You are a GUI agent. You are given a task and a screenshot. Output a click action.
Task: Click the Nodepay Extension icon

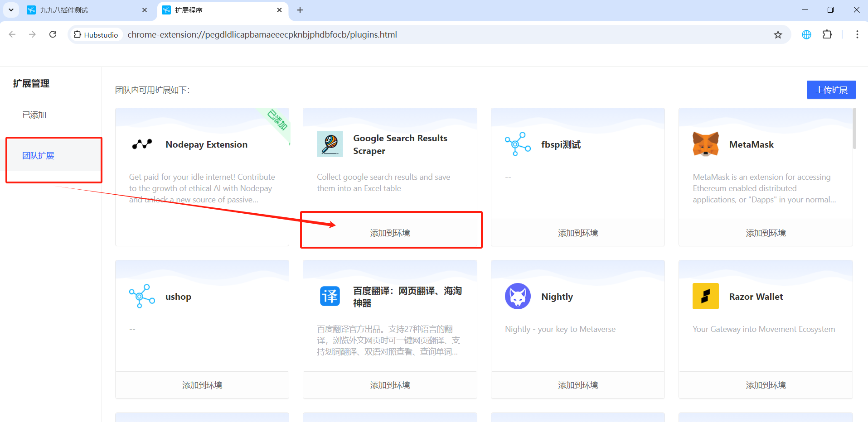(142, 144)
